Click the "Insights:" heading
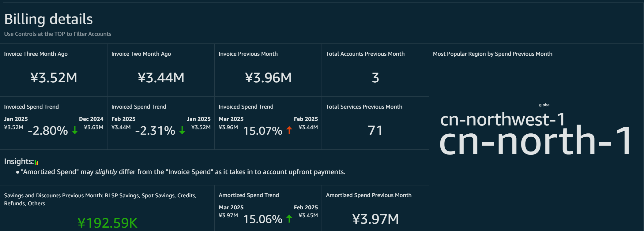 tap(19, 162)
